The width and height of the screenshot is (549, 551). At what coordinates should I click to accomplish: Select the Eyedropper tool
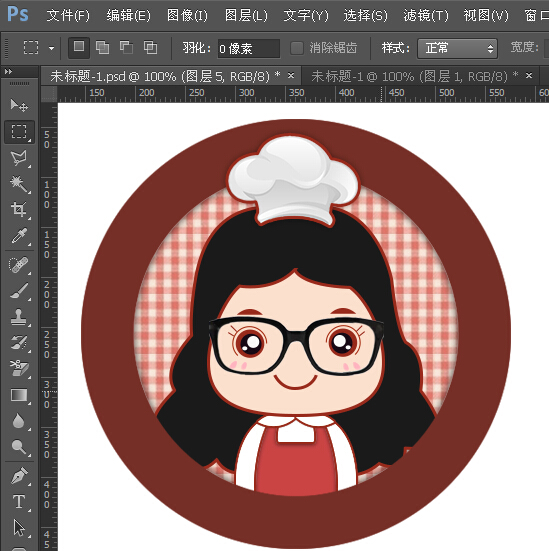[x=19, y=236]
